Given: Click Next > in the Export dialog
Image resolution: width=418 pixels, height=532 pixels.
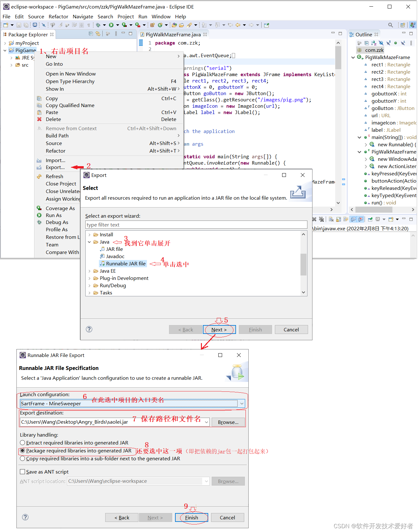Looking at the screenshot, I should (219, 329).
